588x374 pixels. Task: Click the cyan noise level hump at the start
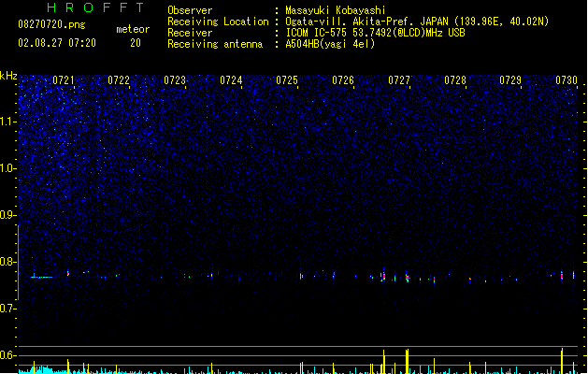coord(40,370)
